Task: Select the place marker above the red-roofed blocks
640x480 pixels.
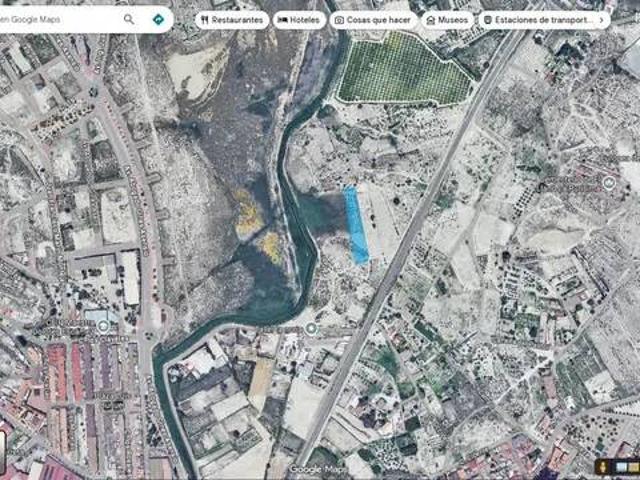Action: point(103,327)
